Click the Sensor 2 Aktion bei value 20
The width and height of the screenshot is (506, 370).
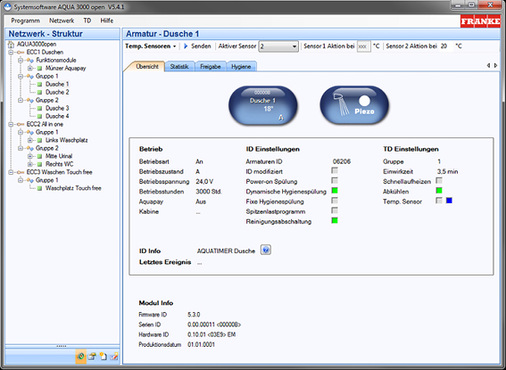pos(444,46)
